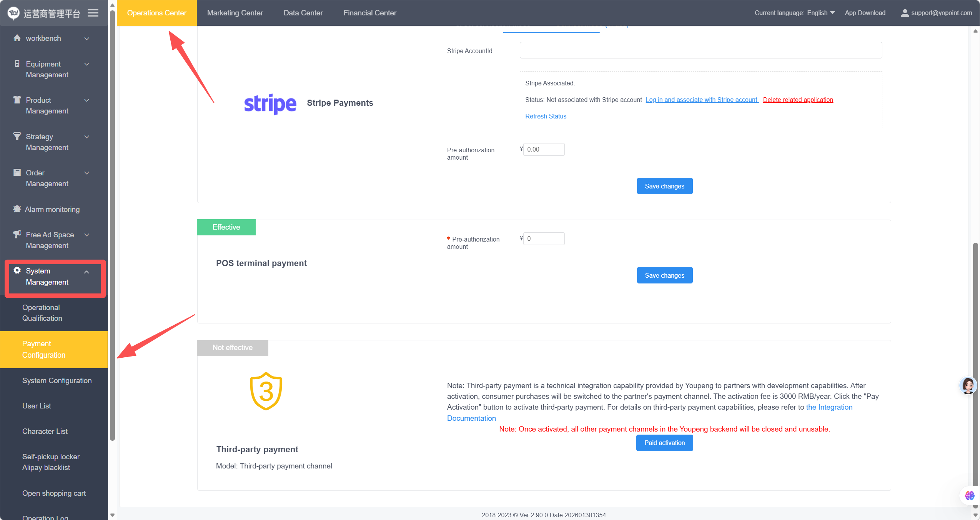Click the hamburger menu icon beside the logo

93,13
